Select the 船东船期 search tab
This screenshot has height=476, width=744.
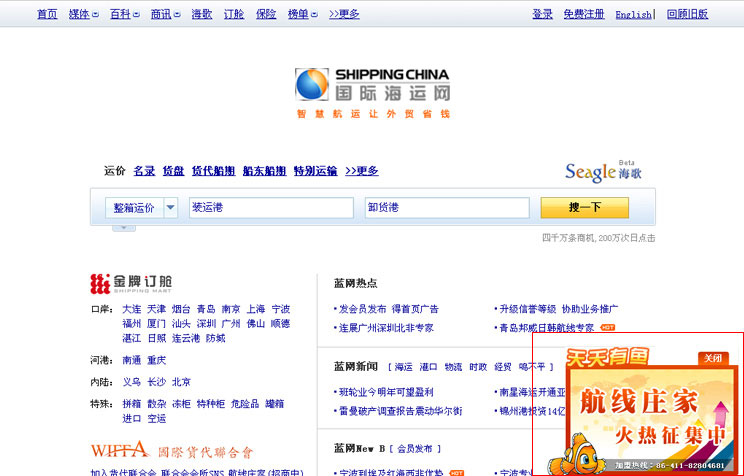pyautogui.click(x=264, y=171)
